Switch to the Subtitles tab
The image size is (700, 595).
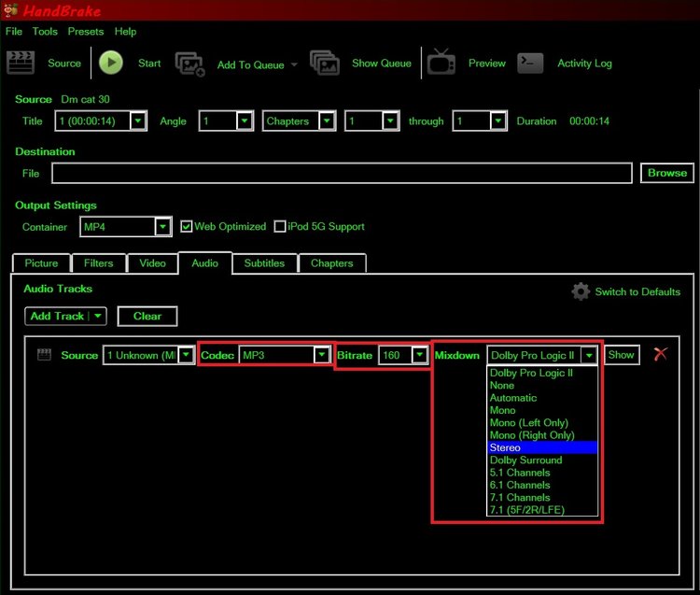pyautogui.click(x=264, y=263)
